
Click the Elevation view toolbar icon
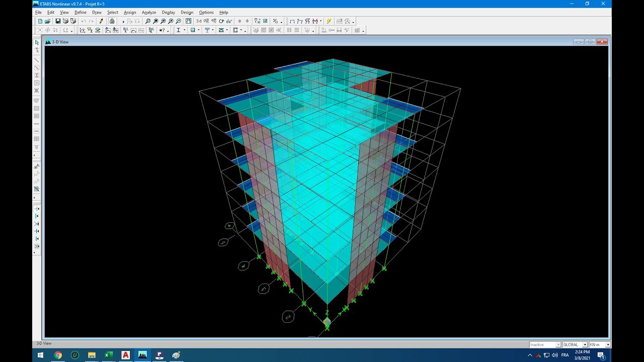[214, 21]
